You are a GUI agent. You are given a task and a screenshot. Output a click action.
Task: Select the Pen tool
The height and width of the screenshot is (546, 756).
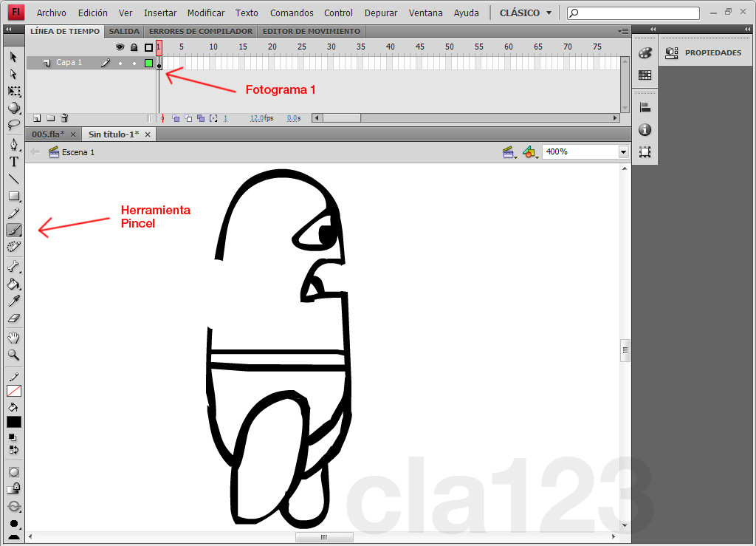pos(14,144)
